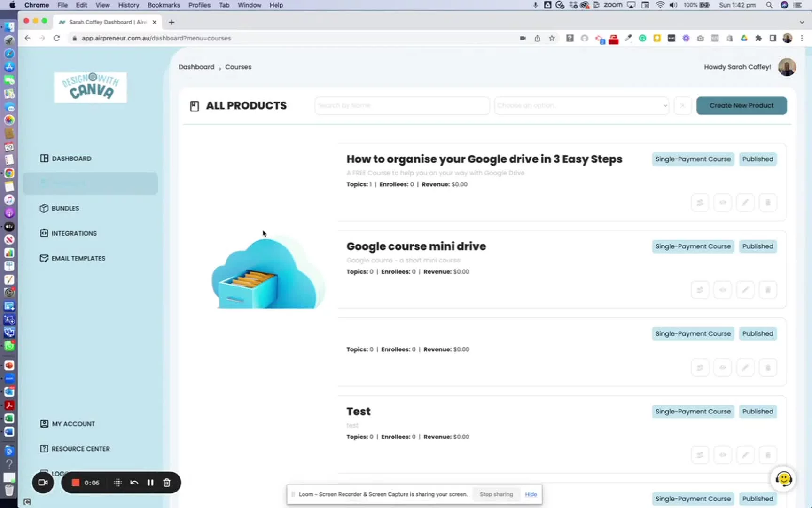Screen dimensions: 812x508
Task: Click Sarah Coffey profile avatar on the page
Action: point(787,67)
